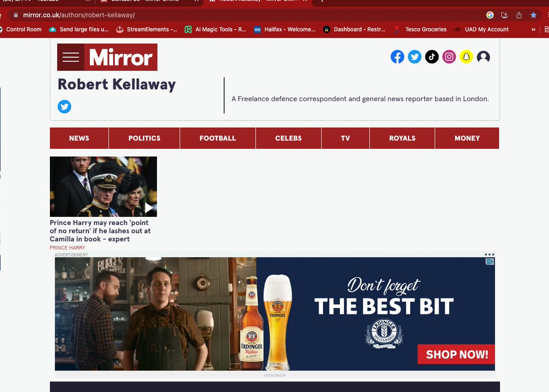Play the Prince Harry article video
549x392 pixels.
point(149,208)
